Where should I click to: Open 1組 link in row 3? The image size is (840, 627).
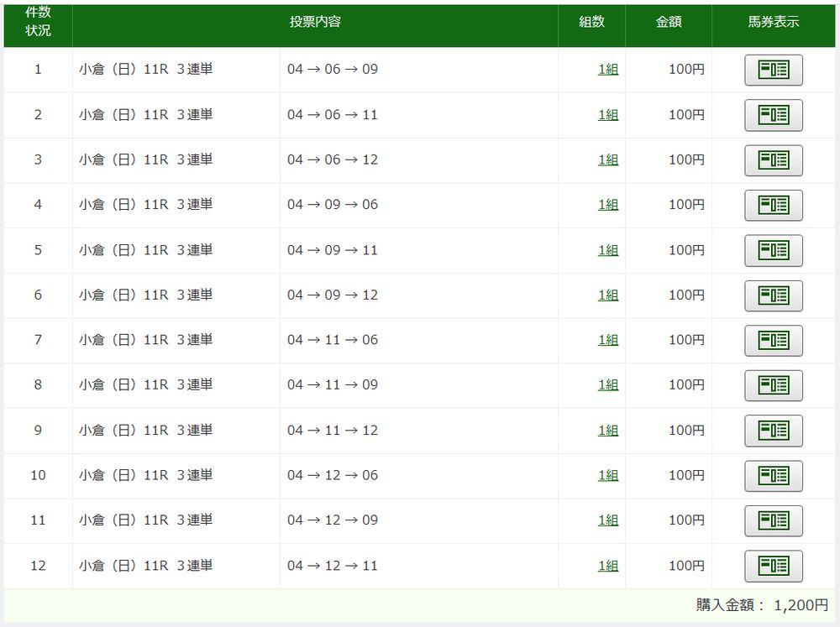point(608,159)
